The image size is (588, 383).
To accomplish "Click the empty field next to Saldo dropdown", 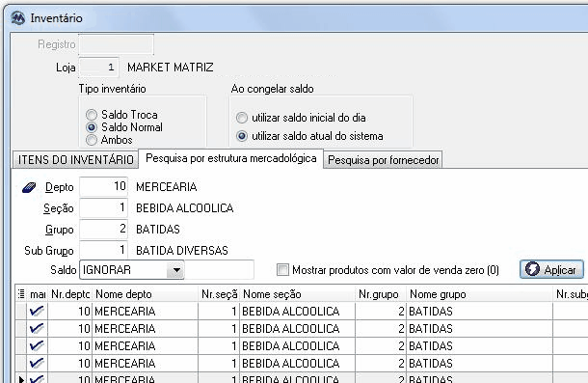I will tap(220, 269).
